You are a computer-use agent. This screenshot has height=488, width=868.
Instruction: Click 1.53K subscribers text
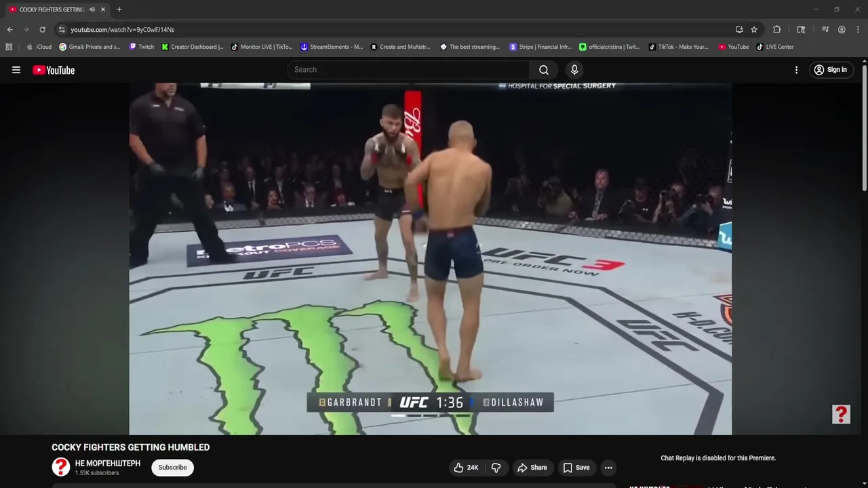coord(97,473)
